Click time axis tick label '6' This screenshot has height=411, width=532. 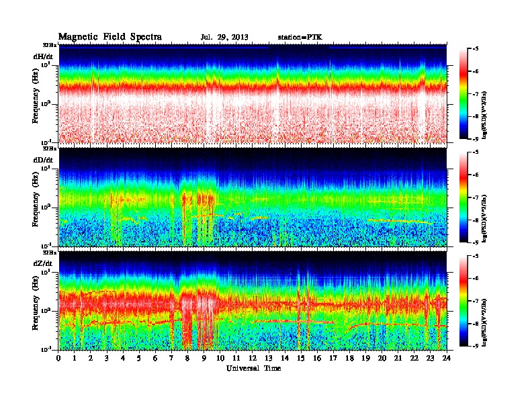point(155,358)
